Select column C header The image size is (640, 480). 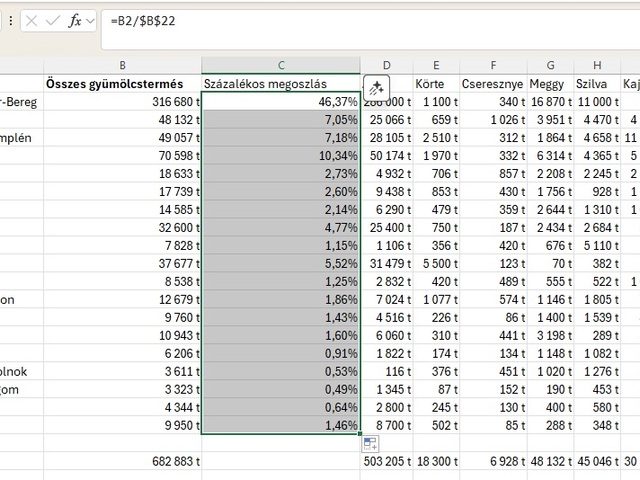281,64
